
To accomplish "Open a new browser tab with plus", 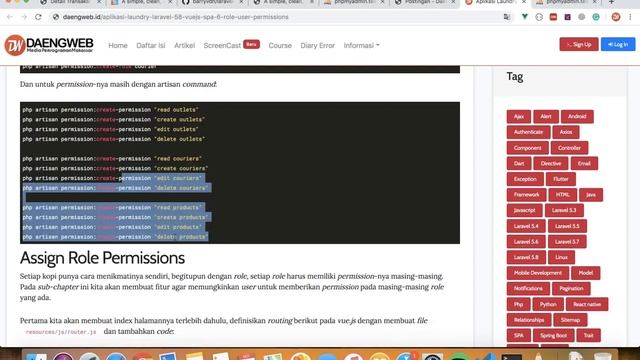I will [611, 2].
